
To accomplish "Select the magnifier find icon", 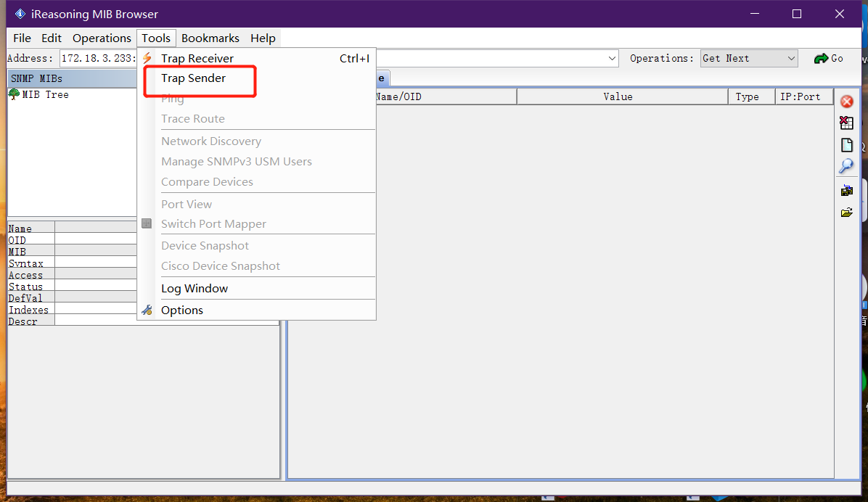I will pyautogui.click(x=846, y=165).
